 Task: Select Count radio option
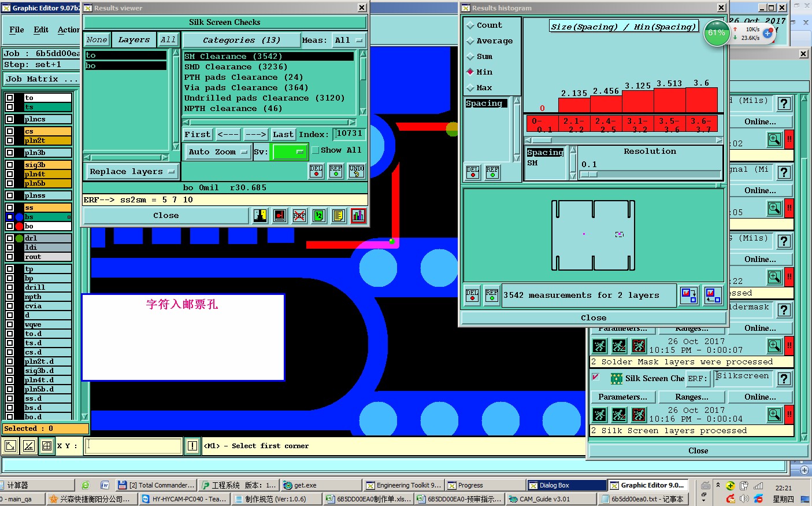(470, 25)
